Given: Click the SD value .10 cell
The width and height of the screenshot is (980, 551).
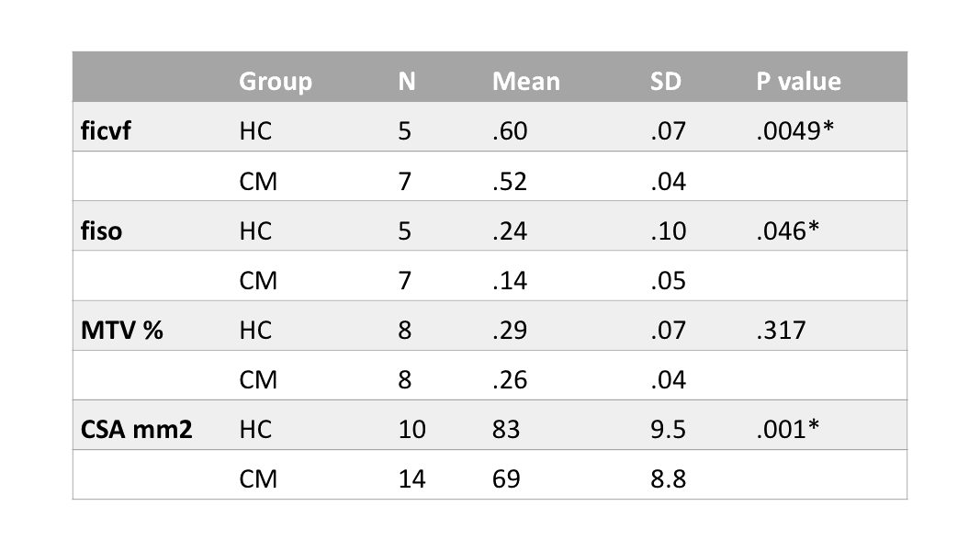Looking at the screenshot, I should pyautogui.click(x=668, y=231).
